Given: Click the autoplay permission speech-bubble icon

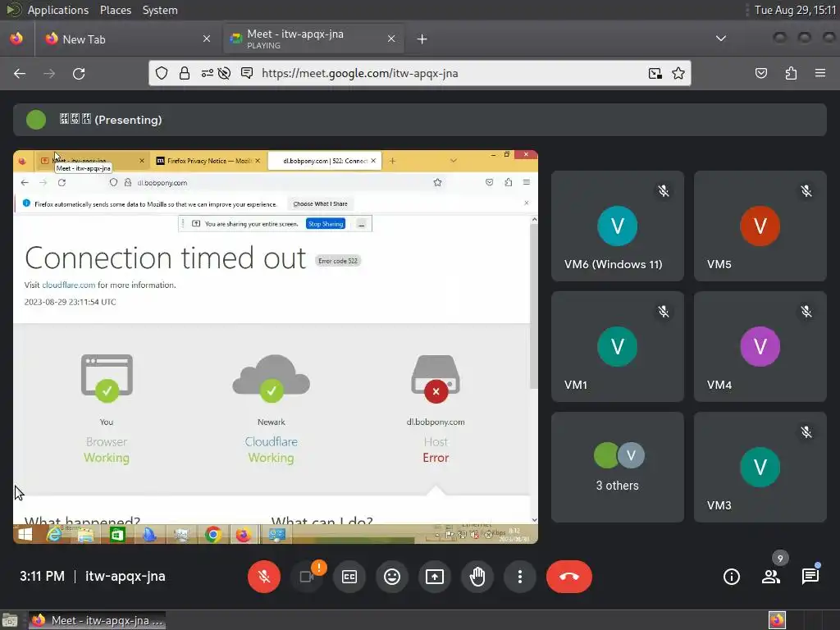Looking at the screenshot, I should click(x=247, y=73).
